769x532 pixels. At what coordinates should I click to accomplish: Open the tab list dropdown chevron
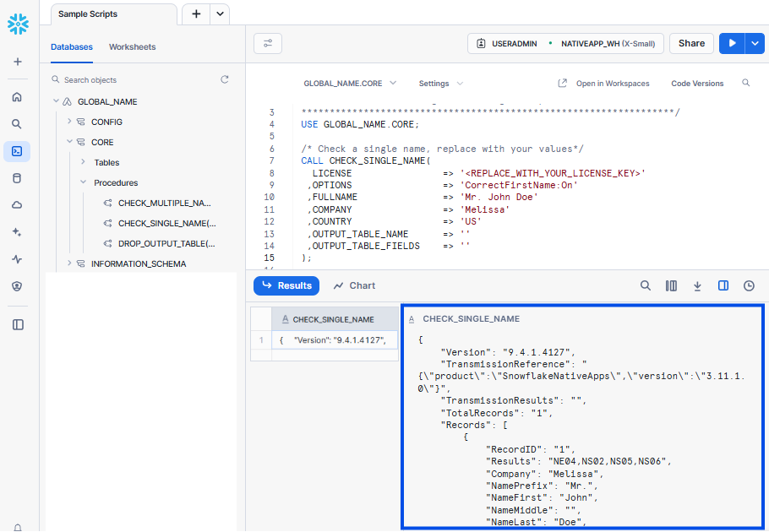point(220,14)
